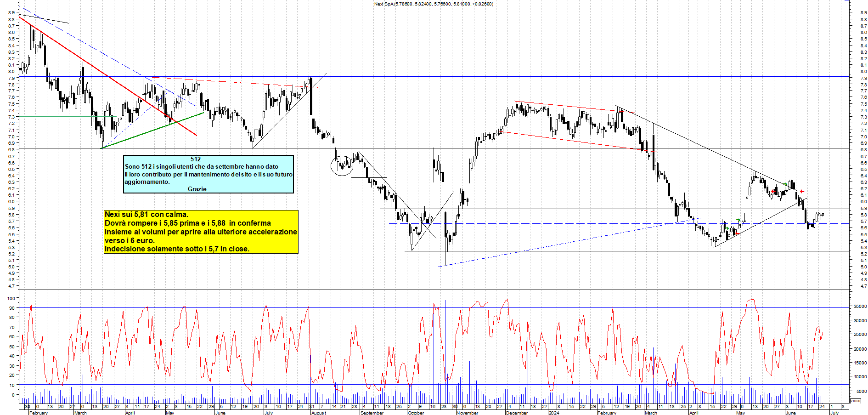Click the '50' oscillator scale label

(12, 347)
